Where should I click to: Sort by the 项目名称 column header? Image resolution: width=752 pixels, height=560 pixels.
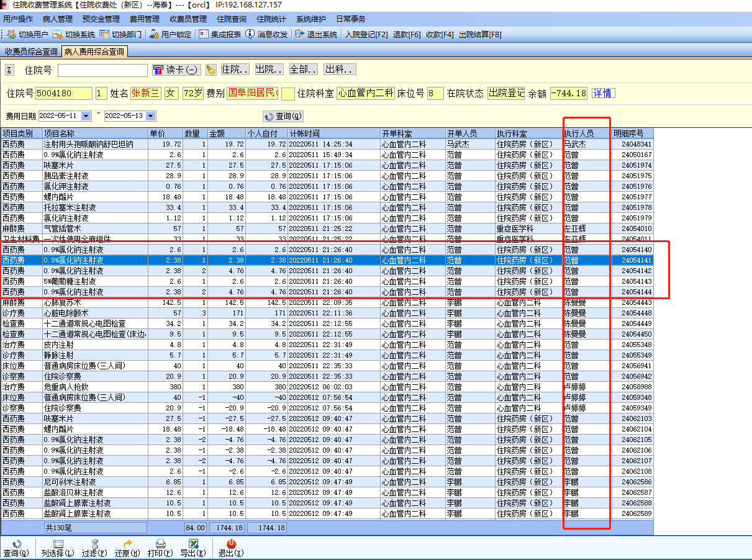(x=95, y=133)
